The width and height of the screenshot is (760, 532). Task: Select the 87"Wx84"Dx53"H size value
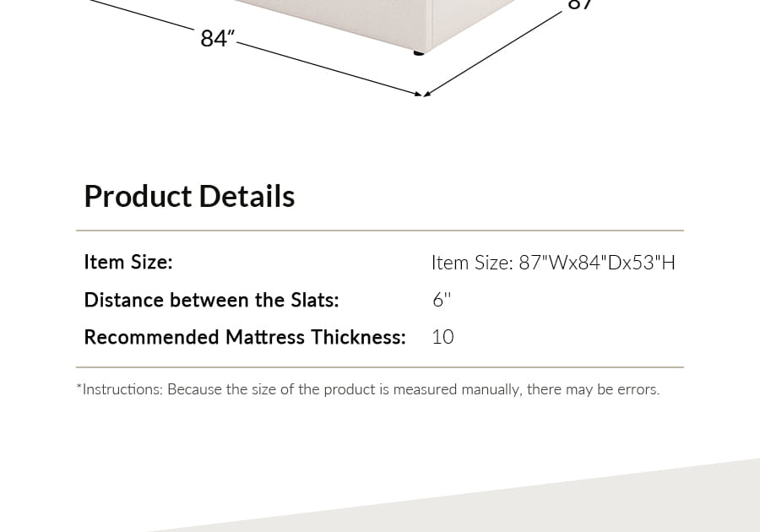click(x=553, y=263)
